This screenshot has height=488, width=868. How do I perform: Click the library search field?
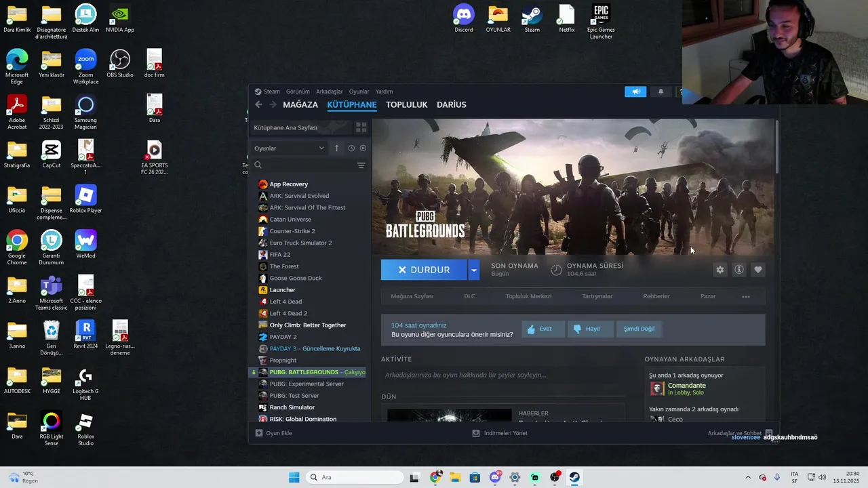click(x=309, y=165)
